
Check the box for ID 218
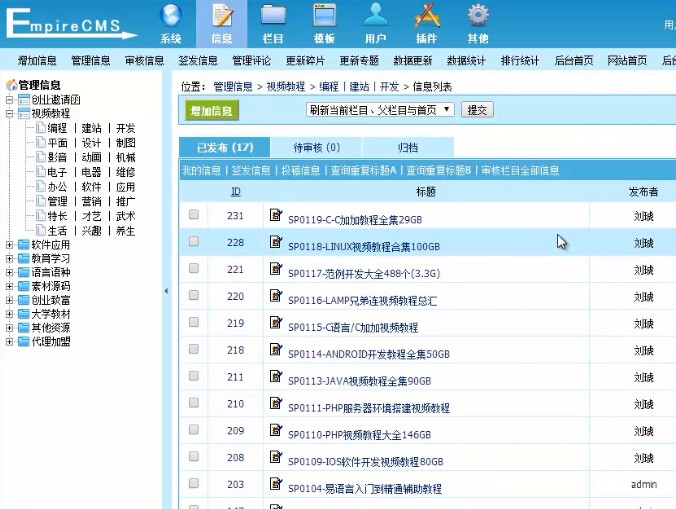pyautogui.click(x=194, y=349)
